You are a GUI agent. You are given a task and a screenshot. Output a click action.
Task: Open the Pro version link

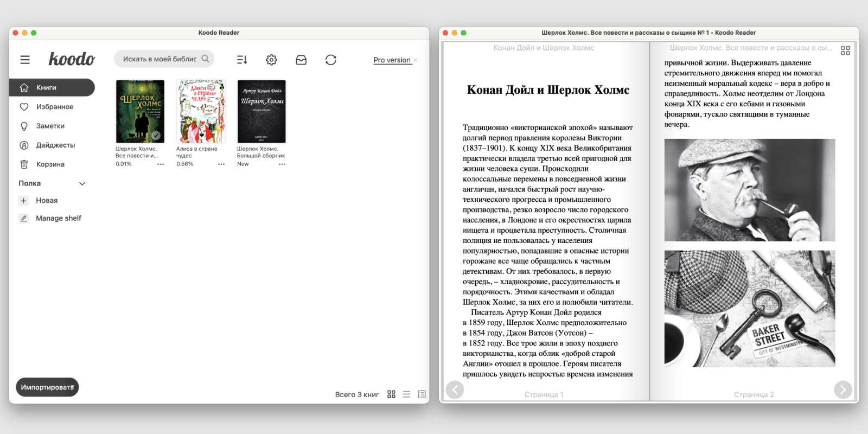pyautogui.click(x=392, y=60)
